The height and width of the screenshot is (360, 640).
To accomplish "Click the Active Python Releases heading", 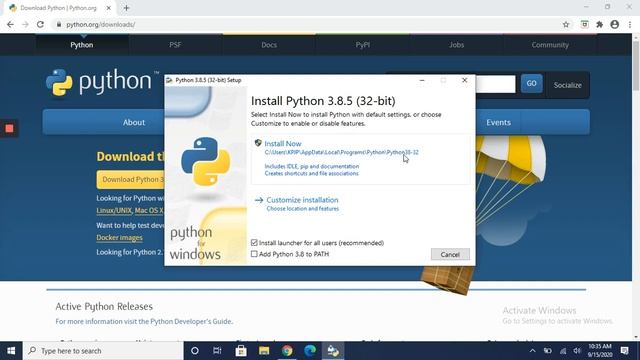I will [104, 306].
